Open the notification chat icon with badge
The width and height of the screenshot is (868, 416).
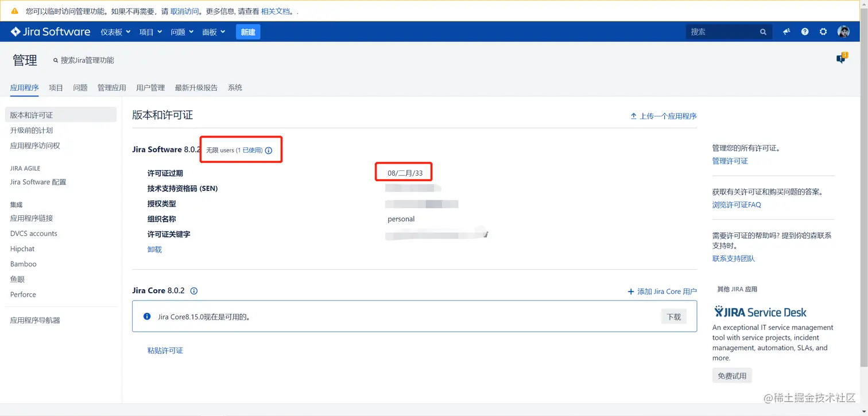(x=842, y=58)
